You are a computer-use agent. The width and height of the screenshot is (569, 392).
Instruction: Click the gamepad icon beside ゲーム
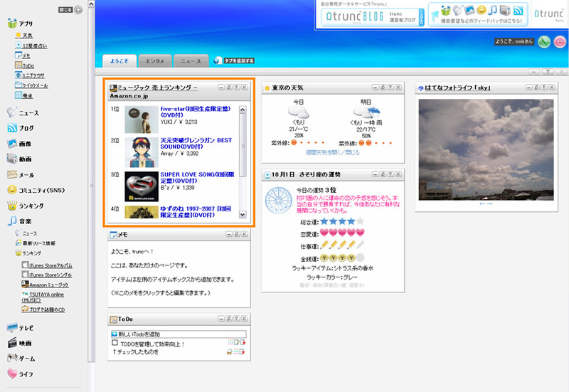(x=12, y=358)
